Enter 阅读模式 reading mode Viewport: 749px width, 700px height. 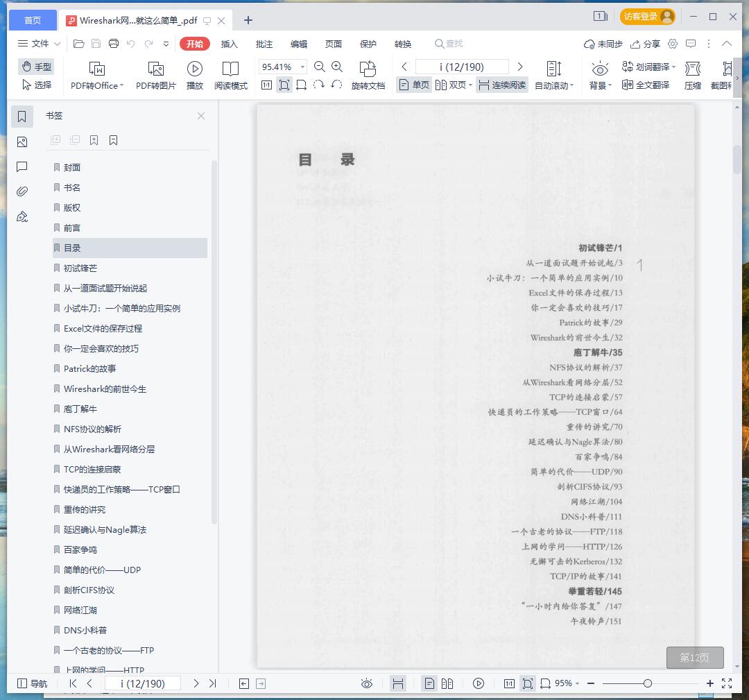pos(231,76)
